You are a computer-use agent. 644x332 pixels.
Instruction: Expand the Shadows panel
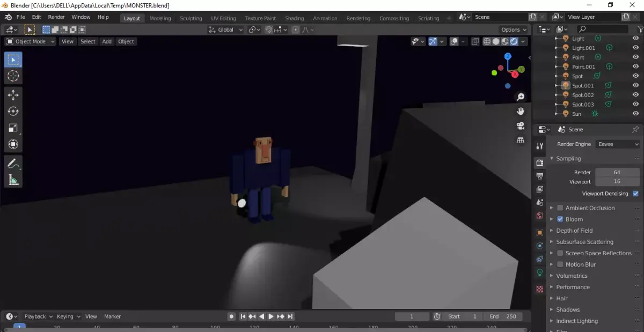(x=568, y=309)
